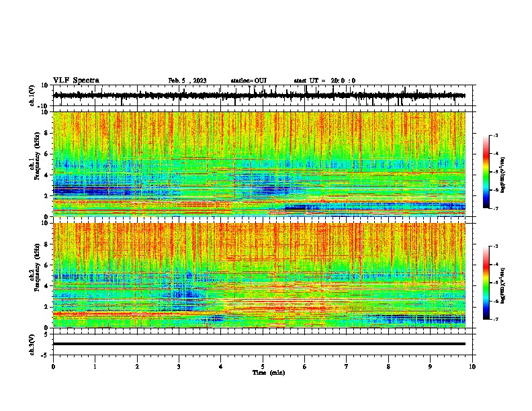Click the ch.1 colorbar log(PSD) label

tap(503, 175)
